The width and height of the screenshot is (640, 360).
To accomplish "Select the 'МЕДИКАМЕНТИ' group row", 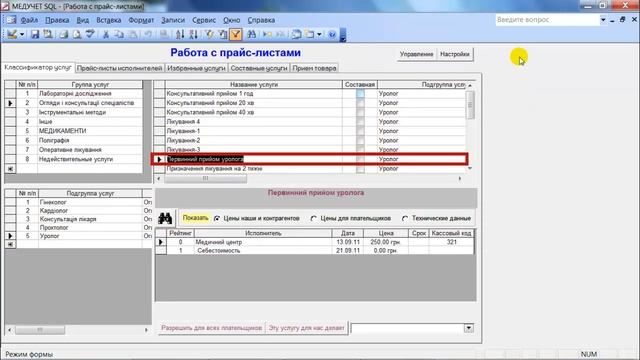I will tap(74, 131).
